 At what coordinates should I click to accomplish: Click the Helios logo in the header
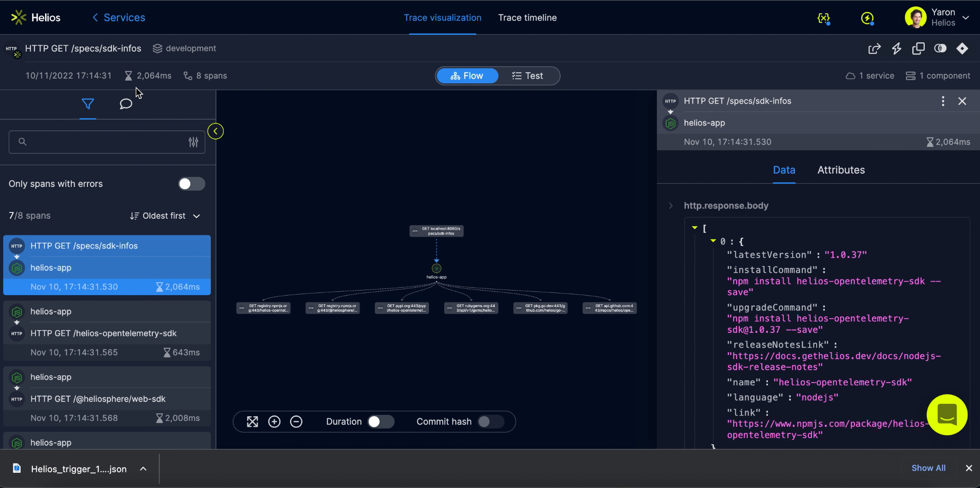tap(35, 17)
